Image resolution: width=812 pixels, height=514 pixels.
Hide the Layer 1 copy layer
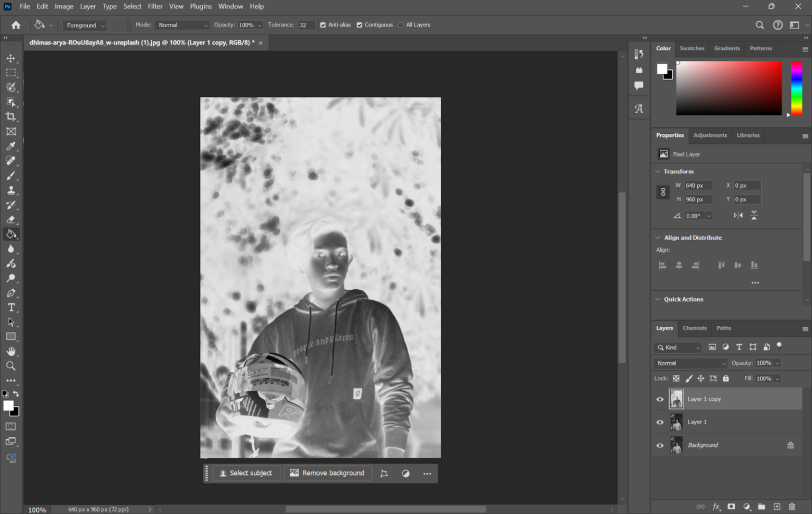(660, 399)
